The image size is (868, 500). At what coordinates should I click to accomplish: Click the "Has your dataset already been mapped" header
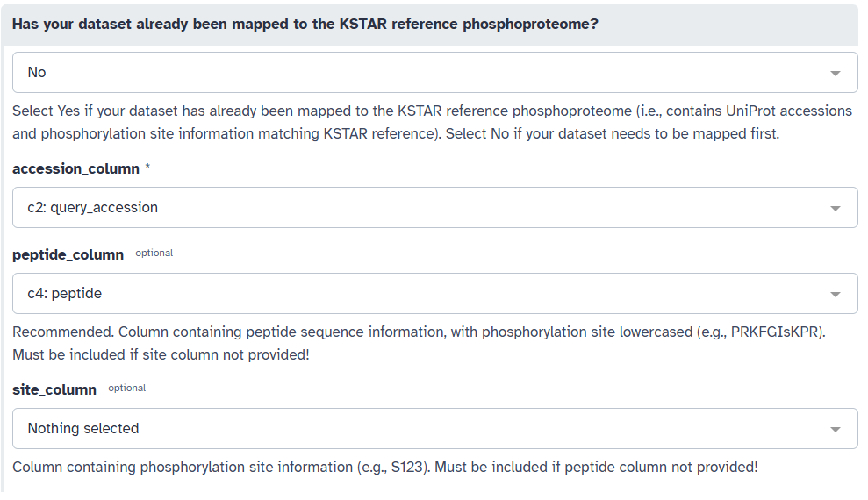(305, 24)
